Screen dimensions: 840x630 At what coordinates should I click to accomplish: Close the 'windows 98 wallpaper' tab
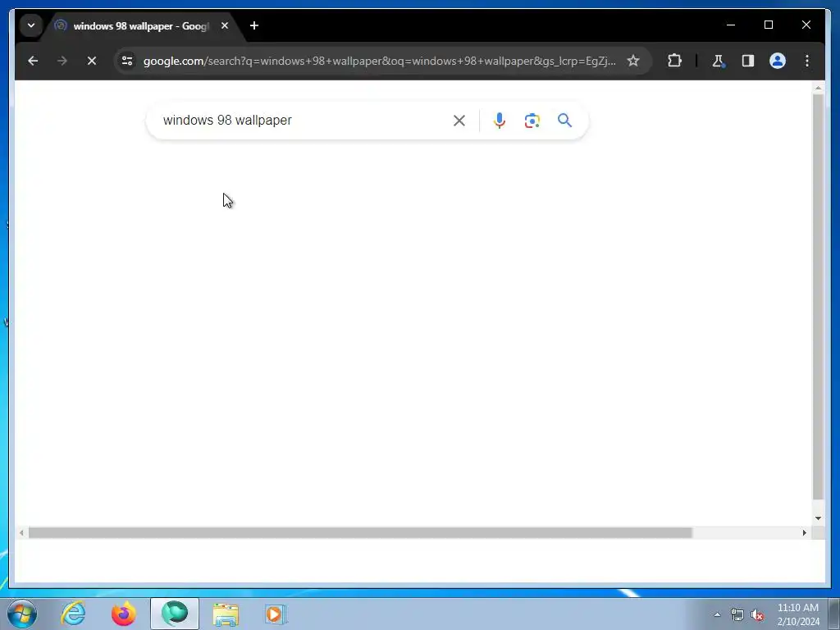225,25
